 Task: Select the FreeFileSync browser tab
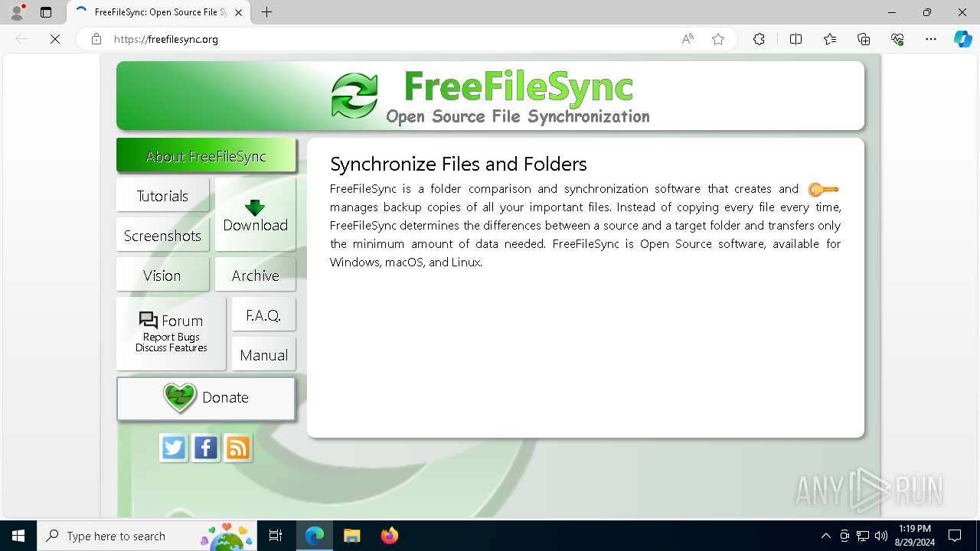[x=158, y=12]
